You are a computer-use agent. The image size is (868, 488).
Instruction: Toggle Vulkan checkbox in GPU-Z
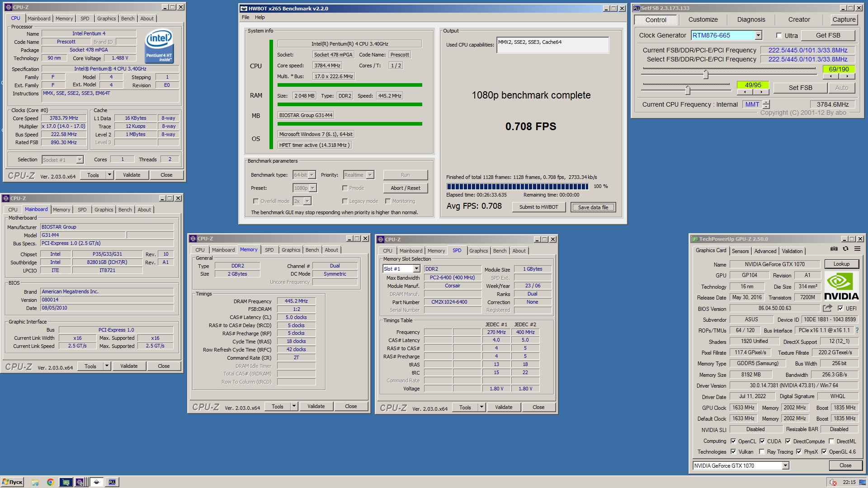pos(733,451)
